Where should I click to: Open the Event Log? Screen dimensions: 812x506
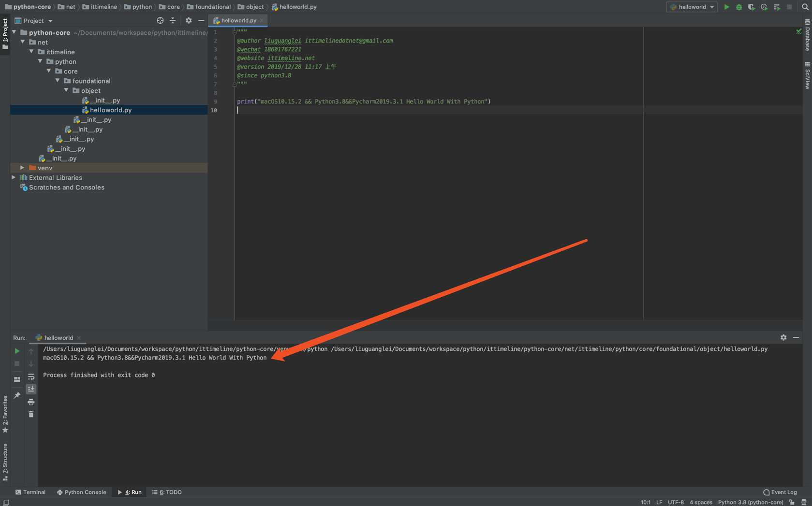pyautogui.click(x=780, y=492)
